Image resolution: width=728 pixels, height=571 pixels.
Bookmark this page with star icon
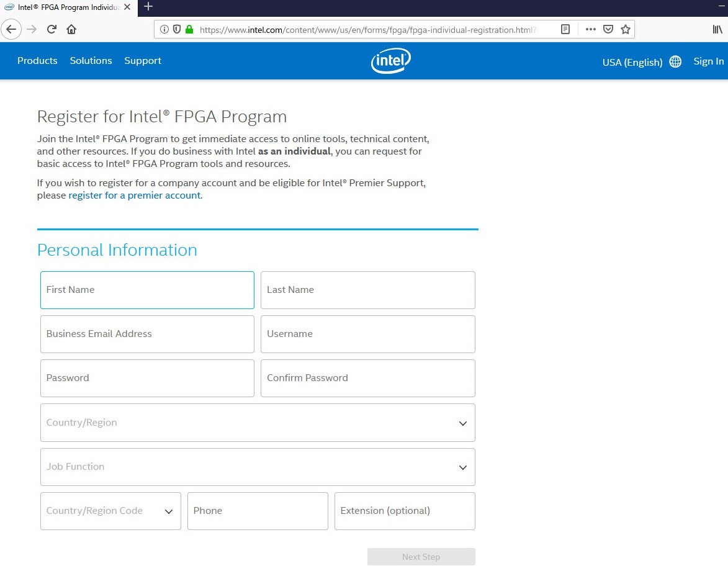point(626,29)
